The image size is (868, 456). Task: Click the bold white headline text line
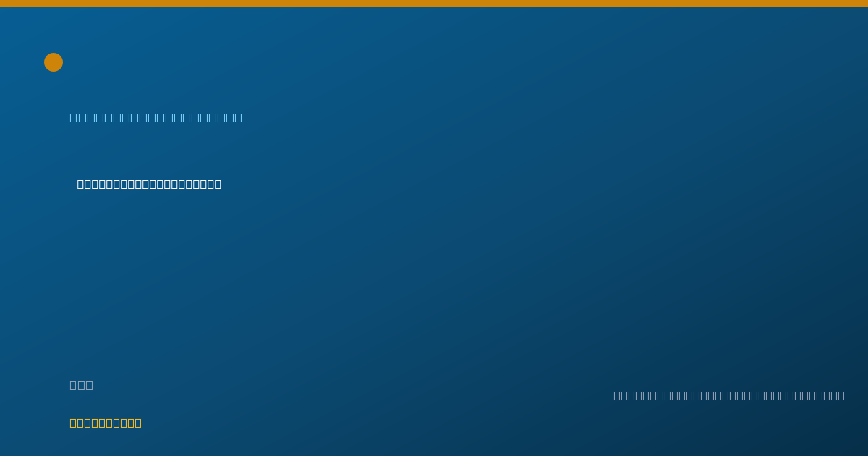click(x=149, y=184)
